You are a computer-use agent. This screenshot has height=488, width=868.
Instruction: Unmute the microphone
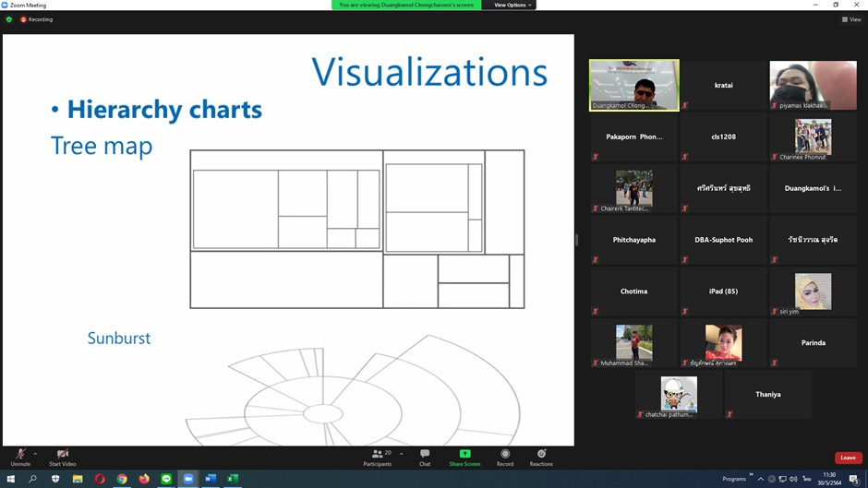tap(20, 456)
